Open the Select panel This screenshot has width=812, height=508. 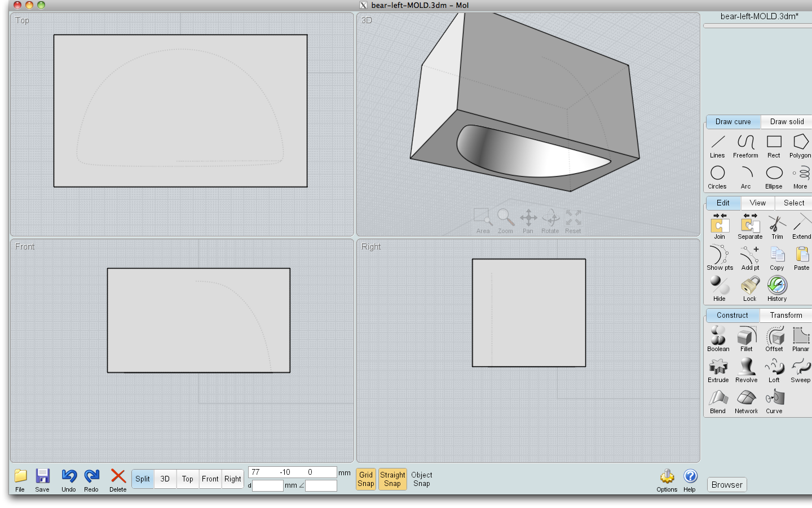[793, 203]
